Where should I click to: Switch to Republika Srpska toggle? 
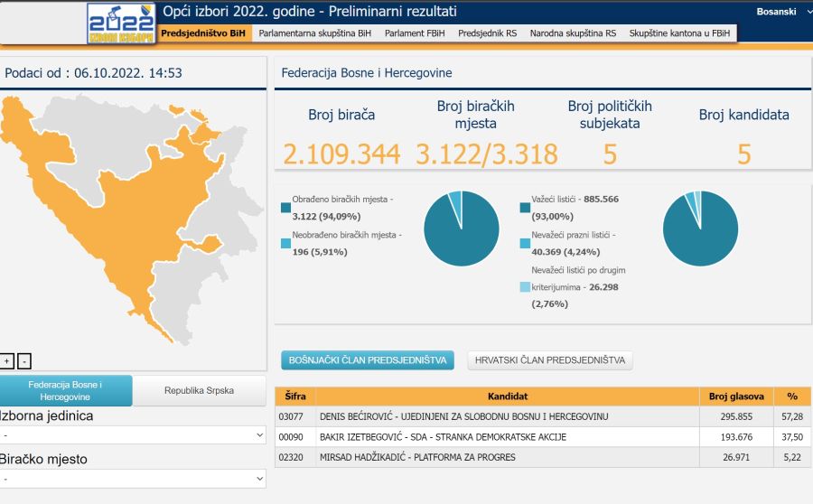pos(199,391)
